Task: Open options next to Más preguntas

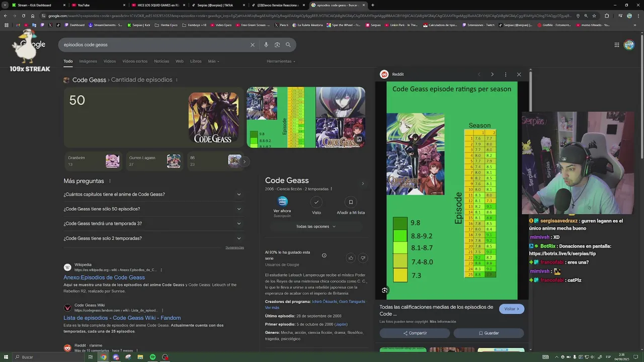Action: (x=110, y=181)
